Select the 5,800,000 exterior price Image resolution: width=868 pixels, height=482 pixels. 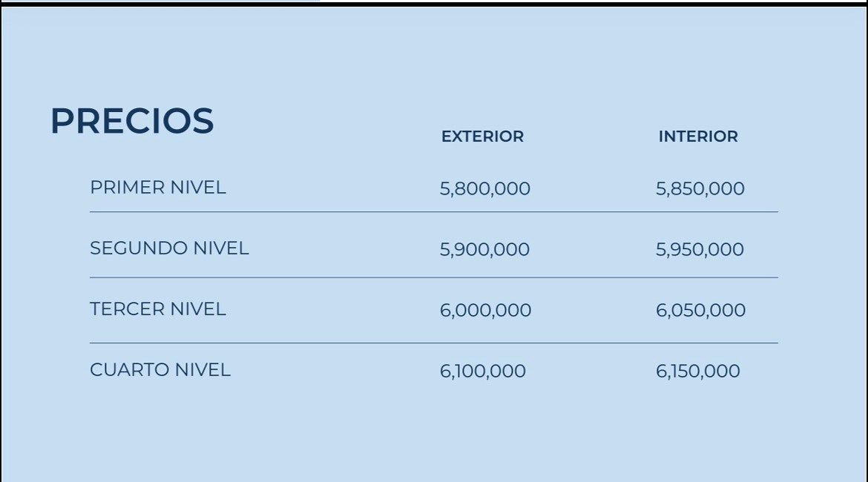(x=485, y=188)
